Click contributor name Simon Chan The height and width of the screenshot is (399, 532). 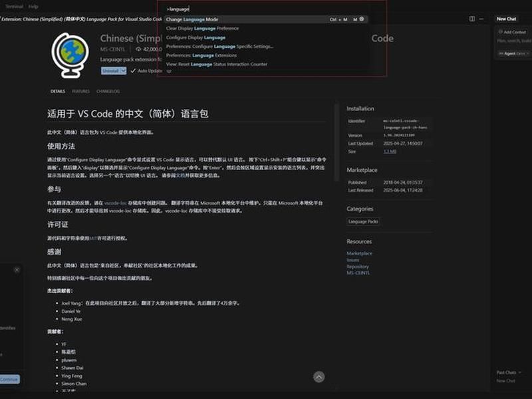coord(74,384)
